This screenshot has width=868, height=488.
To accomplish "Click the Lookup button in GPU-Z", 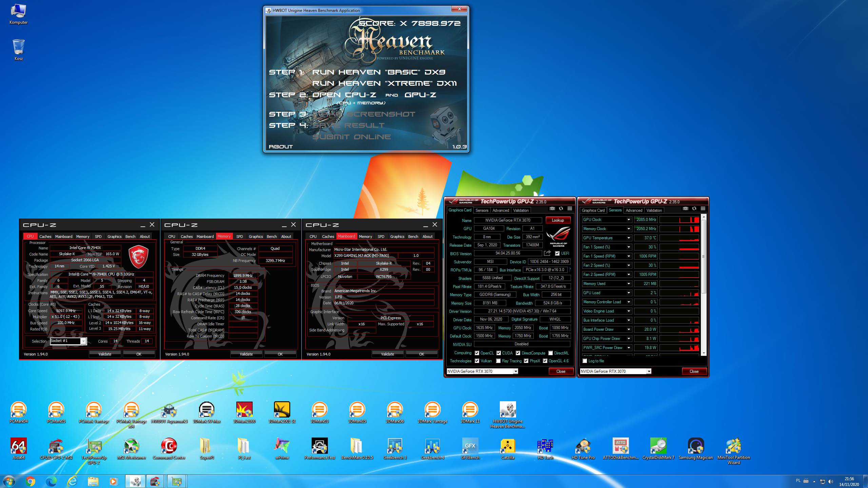I will 558,220.
